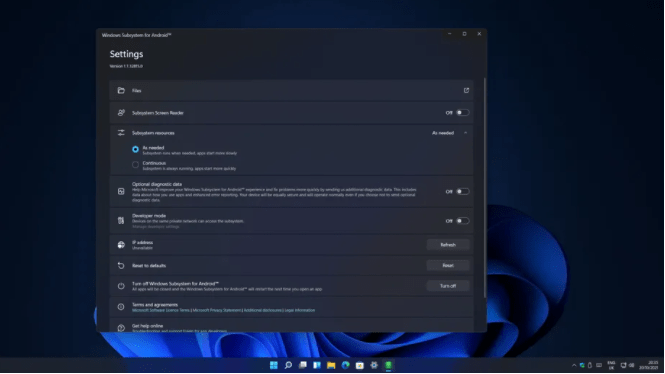The width and height of the screenshot is (665, 374).
Task: Click the IP address globe icon
Action: point(121,245)
